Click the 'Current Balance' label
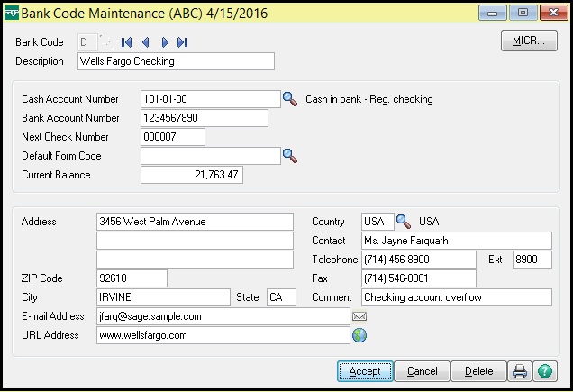 (56, 175)
